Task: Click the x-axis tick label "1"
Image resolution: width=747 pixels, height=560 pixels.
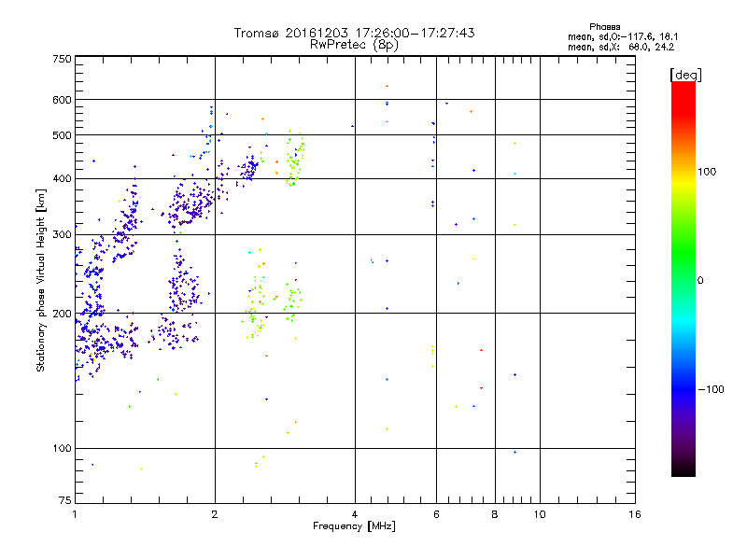Action: point(75,514)
